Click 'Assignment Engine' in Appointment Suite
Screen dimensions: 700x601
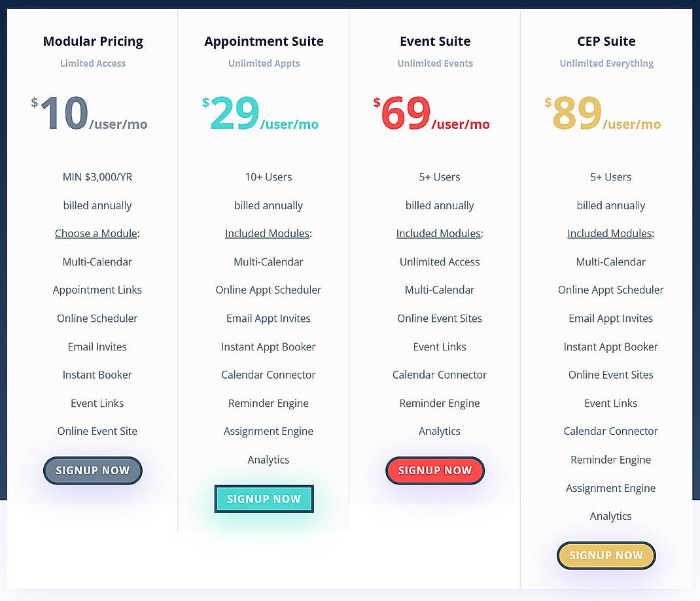268,432
